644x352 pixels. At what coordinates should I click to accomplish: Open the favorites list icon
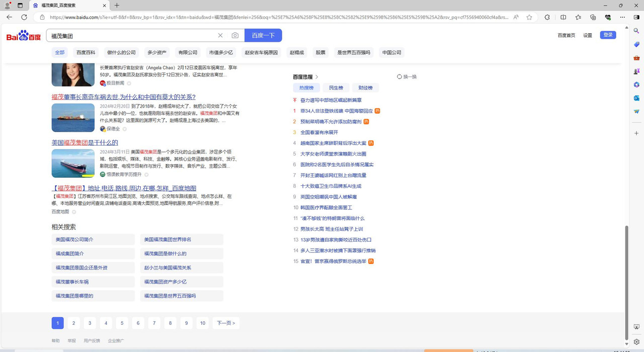578,17
